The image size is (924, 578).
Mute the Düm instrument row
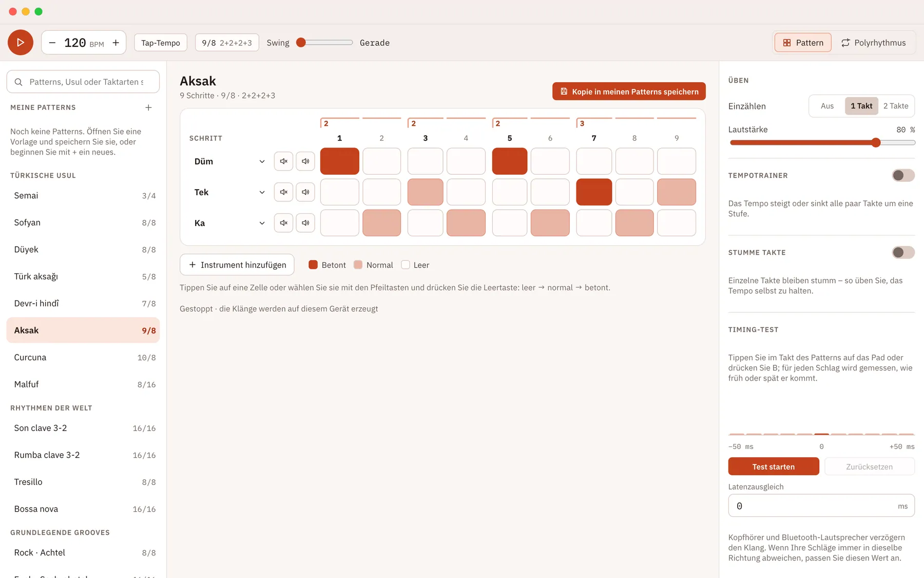pyautogui.click(x=283, y=161)
